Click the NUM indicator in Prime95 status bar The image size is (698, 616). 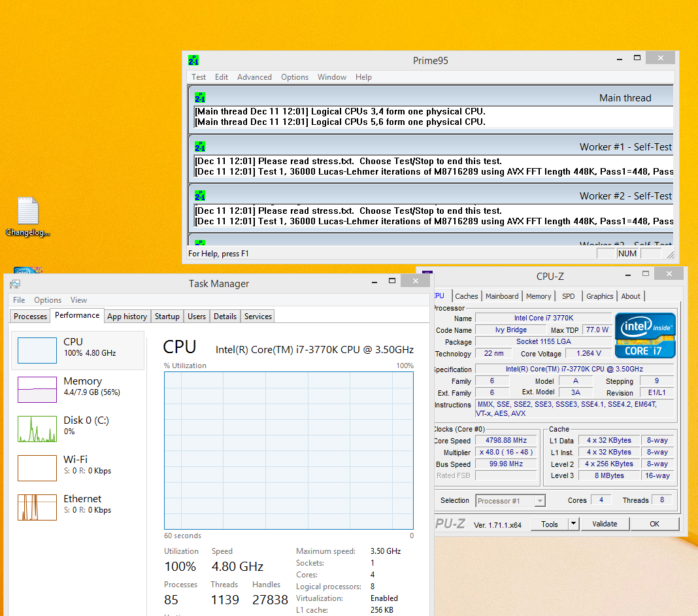(x=627, y=254)
